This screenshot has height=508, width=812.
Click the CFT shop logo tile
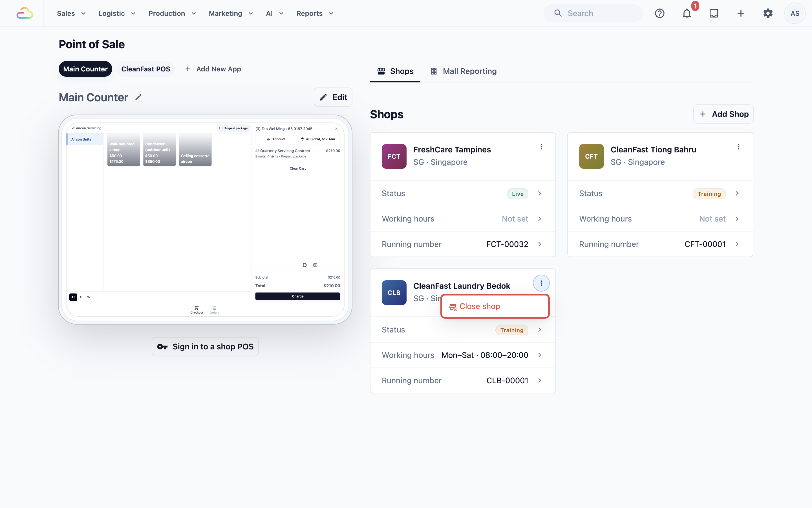591,156
